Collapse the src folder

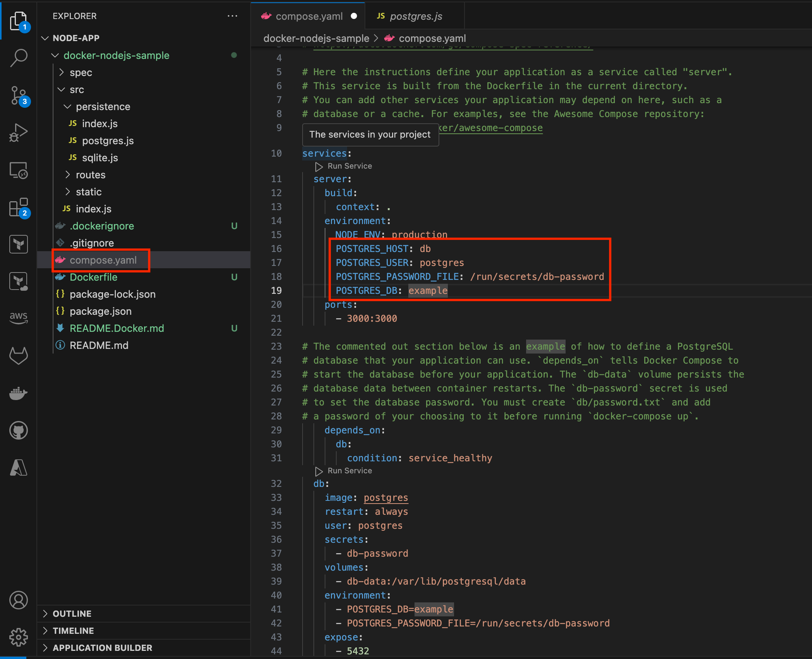61,89
